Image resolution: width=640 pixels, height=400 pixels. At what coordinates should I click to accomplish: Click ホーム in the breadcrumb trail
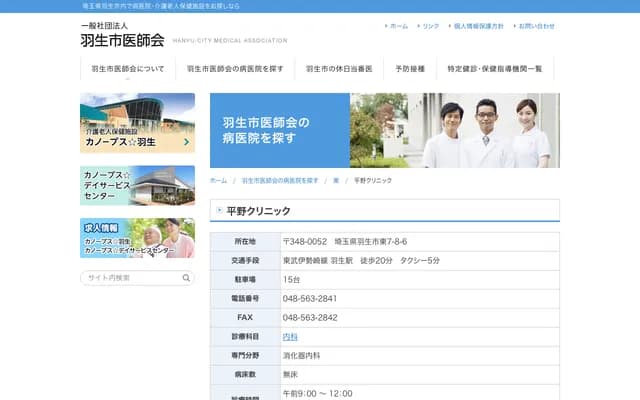218,181
